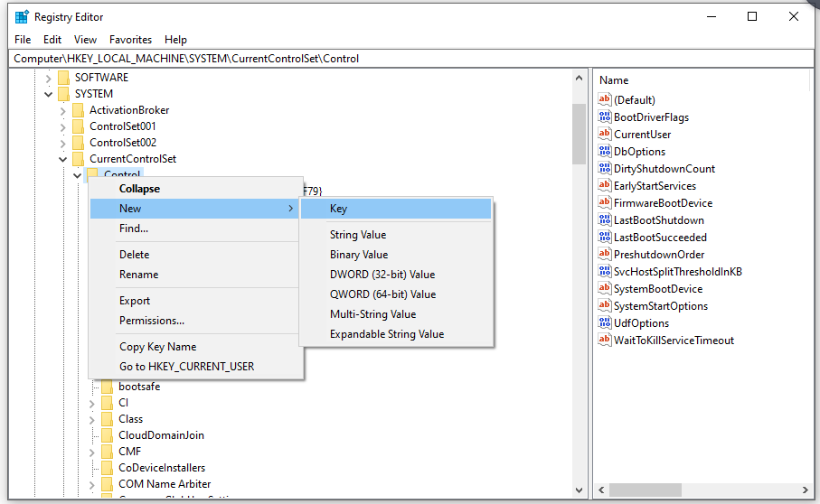Expand the ControlSet001 key
Viewport: 820px width, 504px height.
pyautogui.click(x=62, y=127)
